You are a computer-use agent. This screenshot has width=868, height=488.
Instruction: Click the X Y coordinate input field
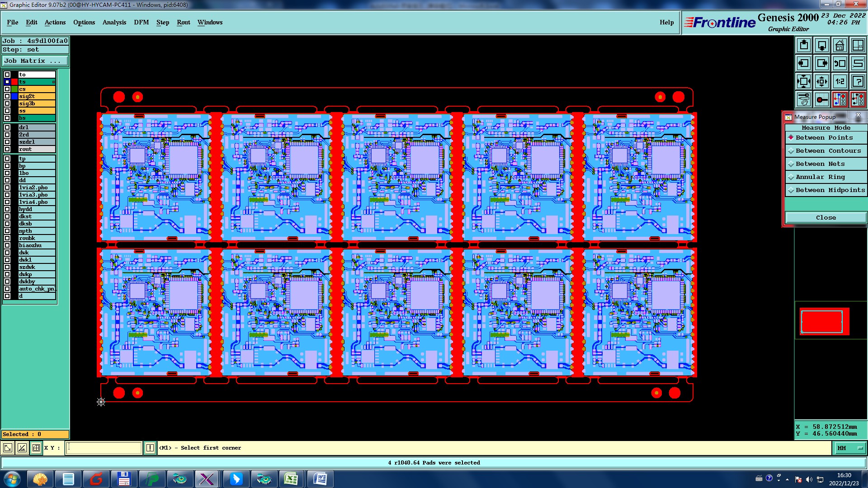coord(104,448)
